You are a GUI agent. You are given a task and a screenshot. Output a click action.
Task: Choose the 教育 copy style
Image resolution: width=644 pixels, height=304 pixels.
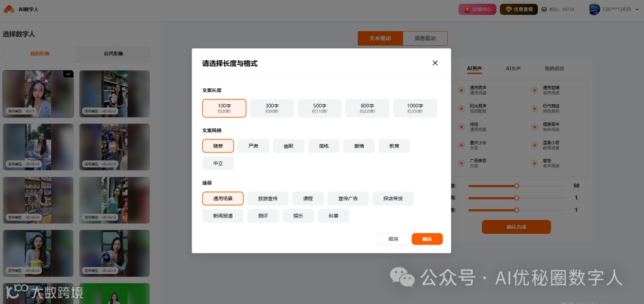(x=394, y=146)
